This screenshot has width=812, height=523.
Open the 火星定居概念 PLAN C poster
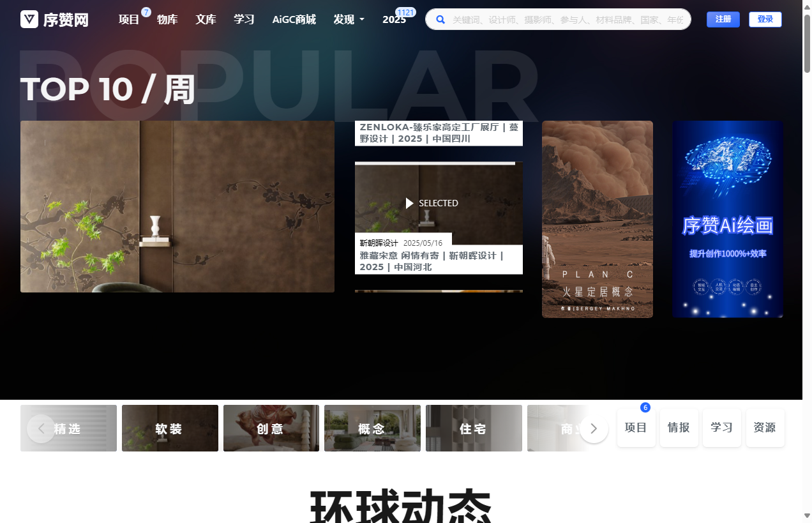pos(597,219)
